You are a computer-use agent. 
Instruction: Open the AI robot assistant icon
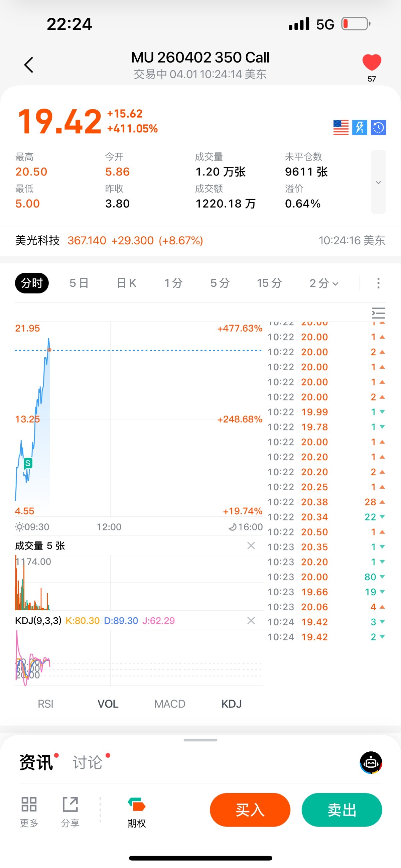coord(371,762)
